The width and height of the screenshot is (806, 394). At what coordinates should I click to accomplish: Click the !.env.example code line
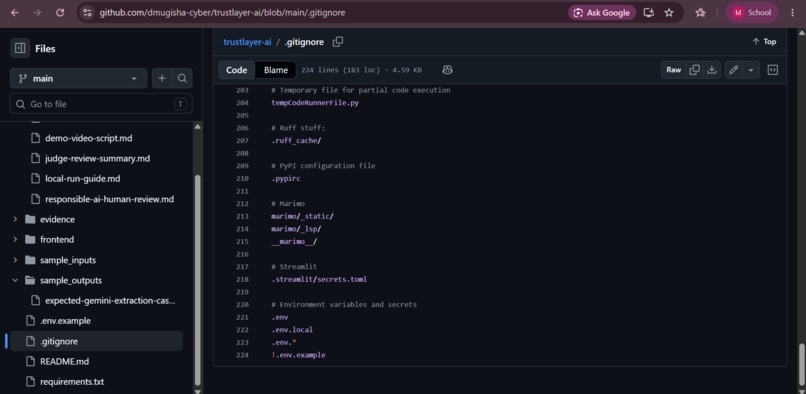click(298, 355)
